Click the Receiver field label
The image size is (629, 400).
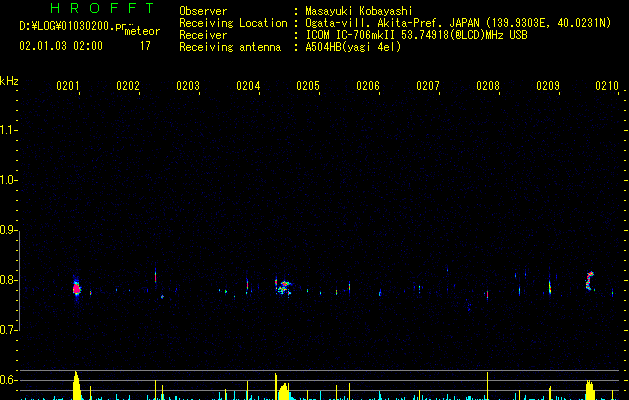pos(203,35)
